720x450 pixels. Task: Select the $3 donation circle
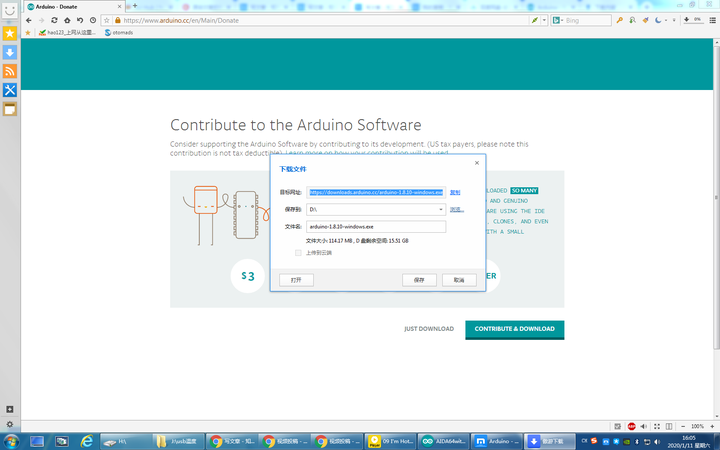[x=248, y=276]
